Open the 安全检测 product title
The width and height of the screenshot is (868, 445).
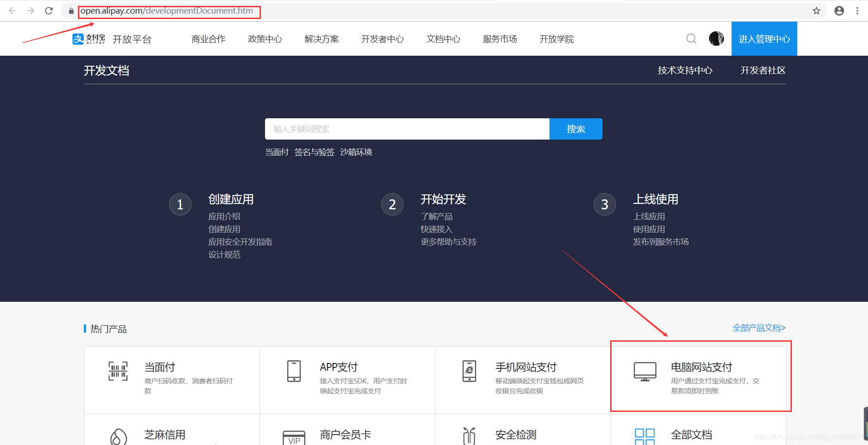tap(516, 435)
